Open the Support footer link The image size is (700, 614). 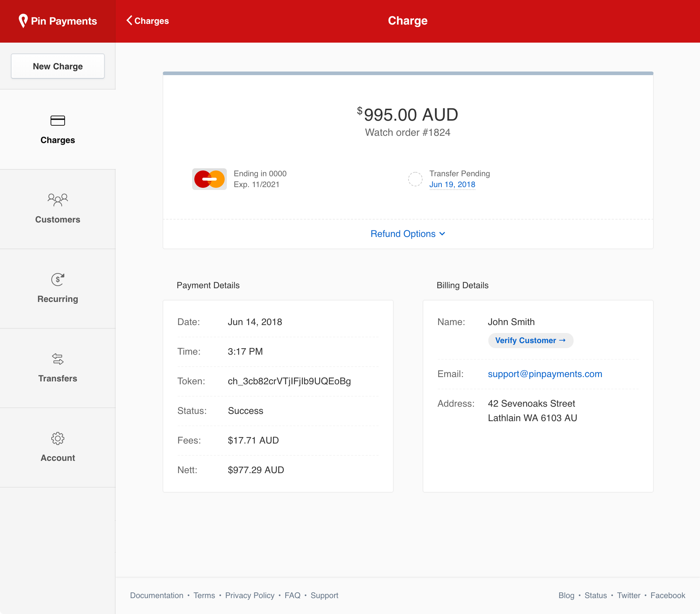click(x=324, y=595)
